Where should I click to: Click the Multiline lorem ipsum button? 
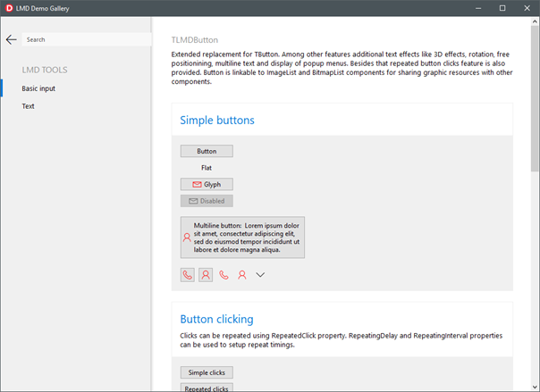coord(242,238)
